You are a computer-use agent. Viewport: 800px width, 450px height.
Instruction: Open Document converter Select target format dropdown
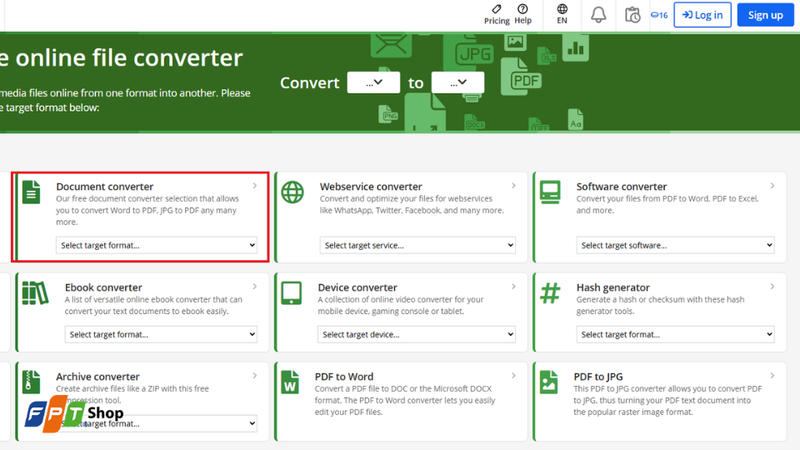click(x=157, y=245)
